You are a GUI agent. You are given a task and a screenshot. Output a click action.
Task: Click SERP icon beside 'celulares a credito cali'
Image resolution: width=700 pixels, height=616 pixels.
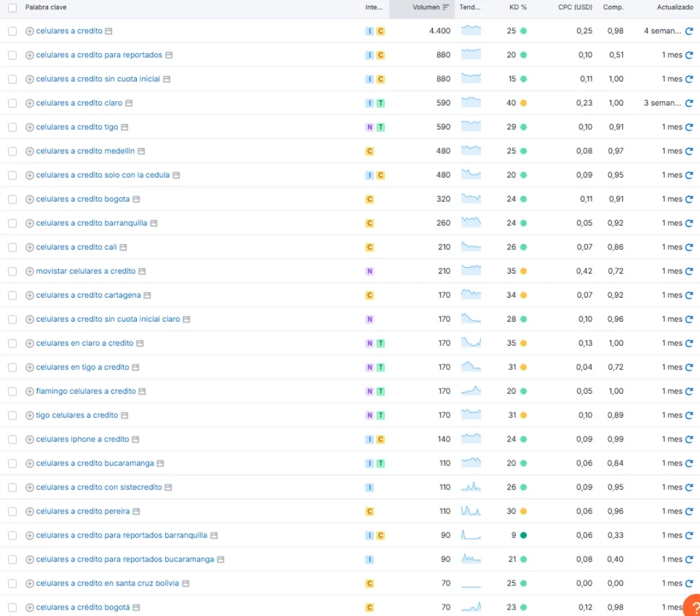[123, 248]
